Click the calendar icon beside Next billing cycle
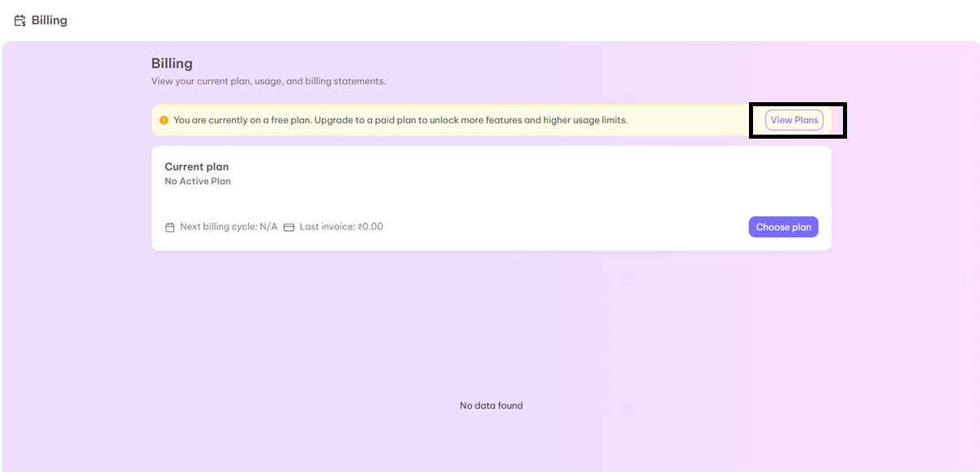This screenshot has width=980, height=472. point(170,227)
